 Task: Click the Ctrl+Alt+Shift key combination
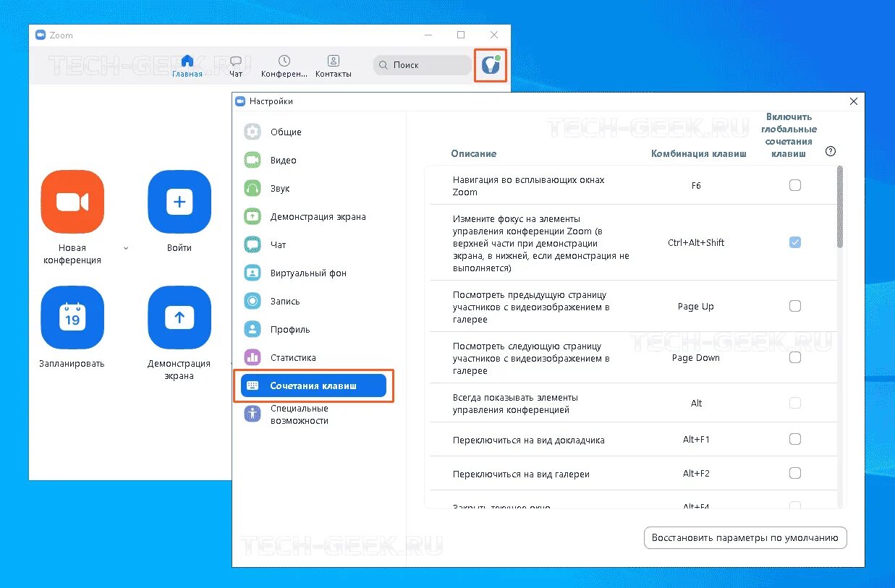pyautogui.click(x=696, y=243)
